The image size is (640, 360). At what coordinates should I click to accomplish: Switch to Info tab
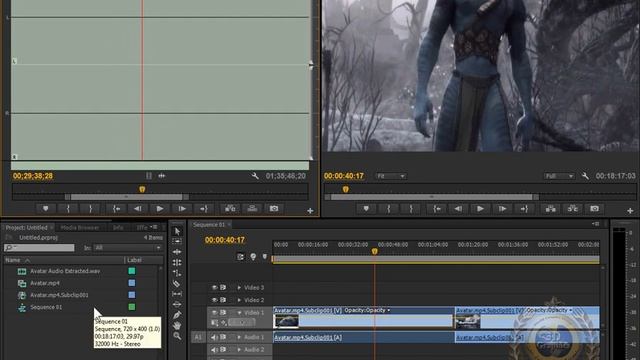(x=118, y=227)
